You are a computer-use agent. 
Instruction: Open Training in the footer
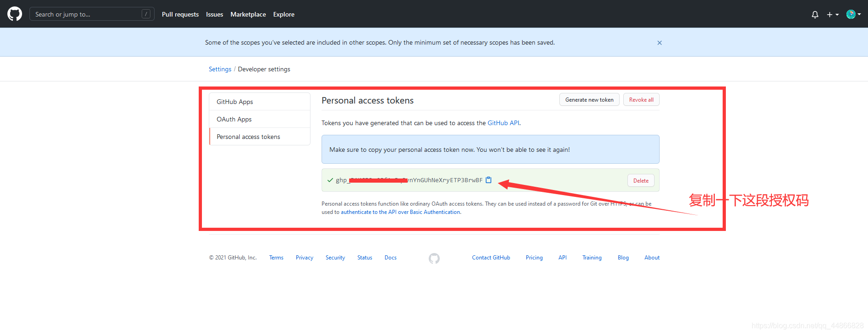pyautogui.click(x=592, y=258)
